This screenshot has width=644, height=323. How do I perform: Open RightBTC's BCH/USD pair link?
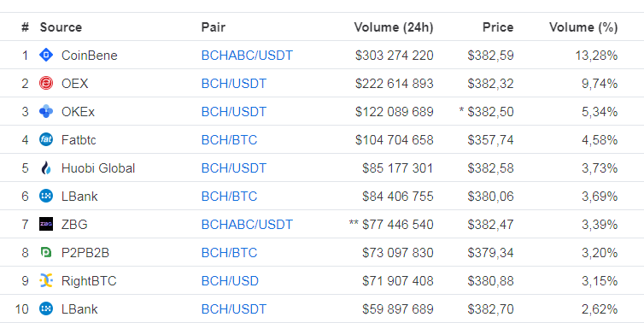[x=230, y=281]
